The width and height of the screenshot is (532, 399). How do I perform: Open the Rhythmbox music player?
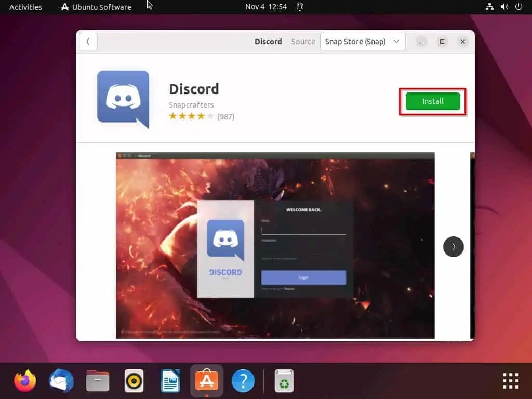click(134, 380)
